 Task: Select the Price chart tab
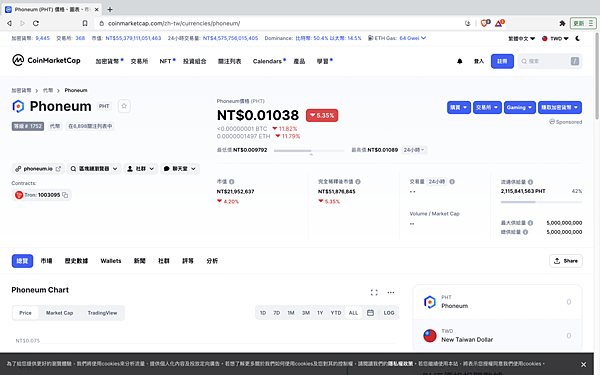click(x=25, y=313)
